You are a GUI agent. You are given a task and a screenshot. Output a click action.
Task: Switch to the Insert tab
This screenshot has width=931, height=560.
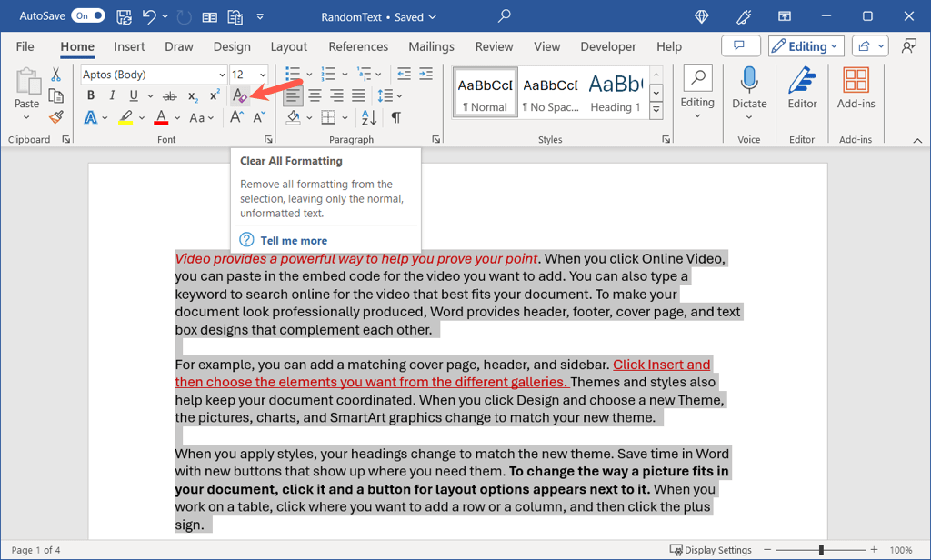(x=129, y=46)
